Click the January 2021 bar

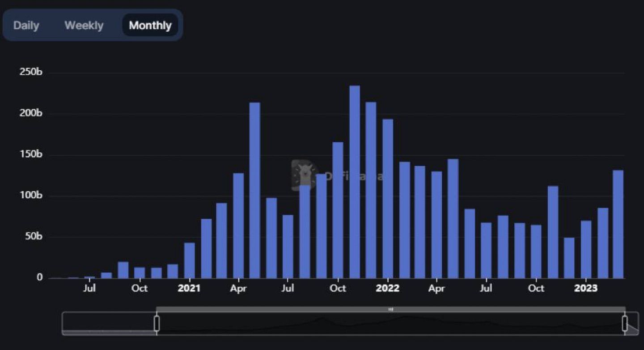point(190,260)
